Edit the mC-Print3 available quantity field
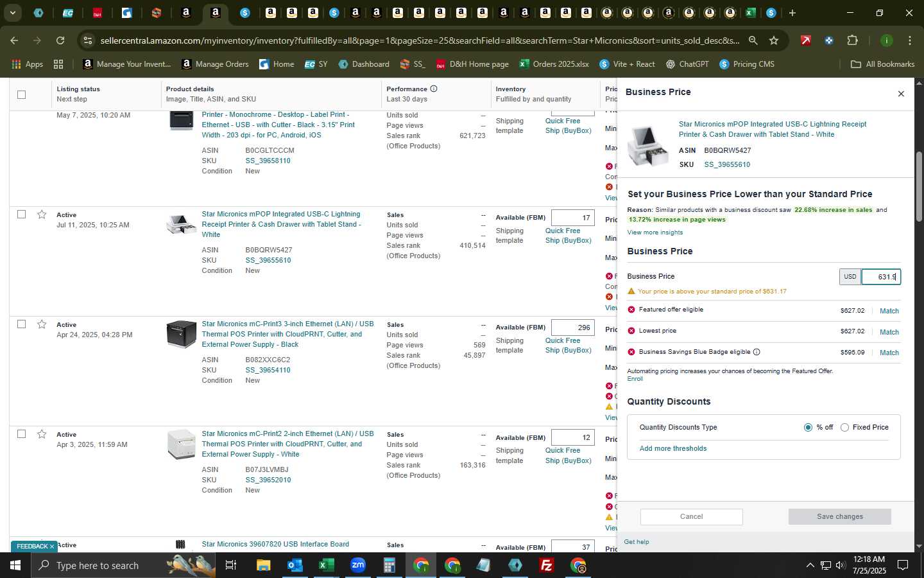Screen dimensions: 924x578 [572, 328]
